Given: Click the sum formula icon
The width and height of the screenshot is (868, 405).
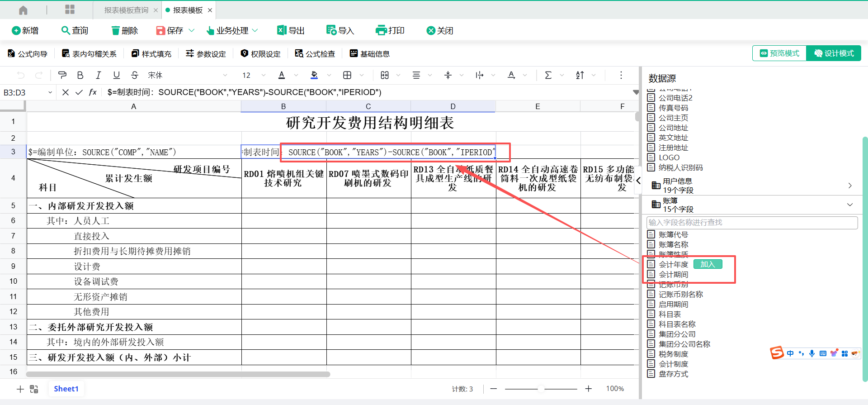Looking at the screenshot, I should point(548,75).
